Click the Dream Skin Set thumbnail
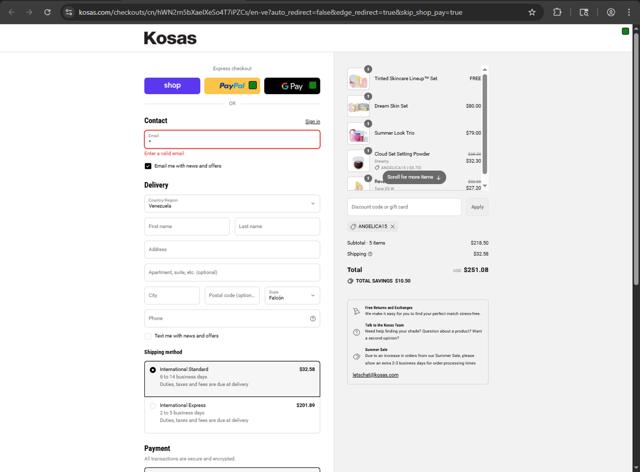The image size is (640, 472). coord(358,106)
